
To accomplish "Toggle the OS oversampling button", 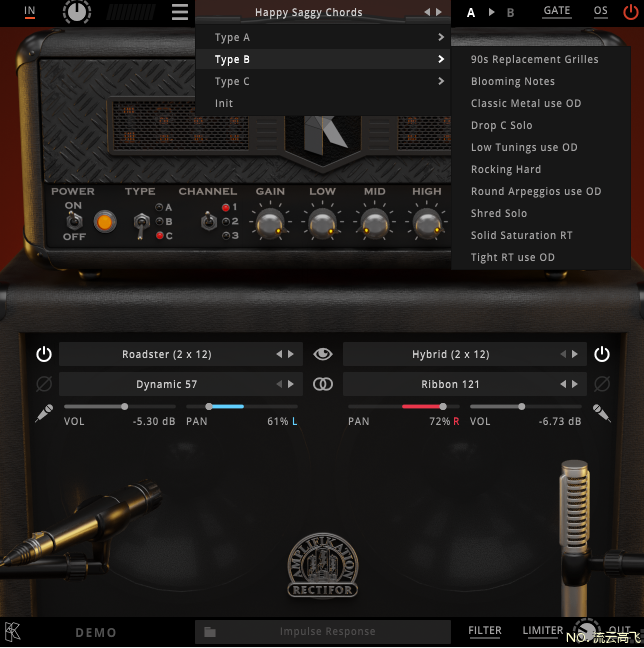I will (601, 11).
